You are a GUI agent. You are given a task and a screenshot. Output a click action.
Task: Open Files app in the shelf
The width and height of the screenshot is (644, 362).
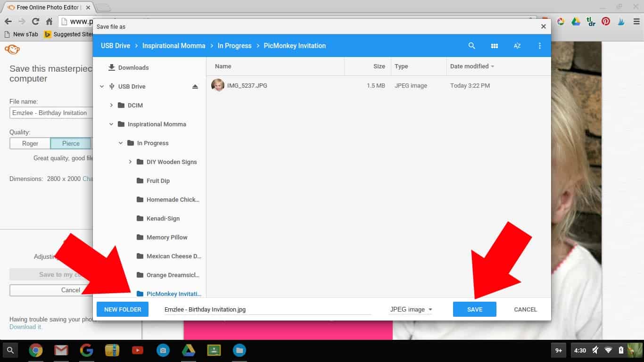pyautogui.click(x=239, y=350)
